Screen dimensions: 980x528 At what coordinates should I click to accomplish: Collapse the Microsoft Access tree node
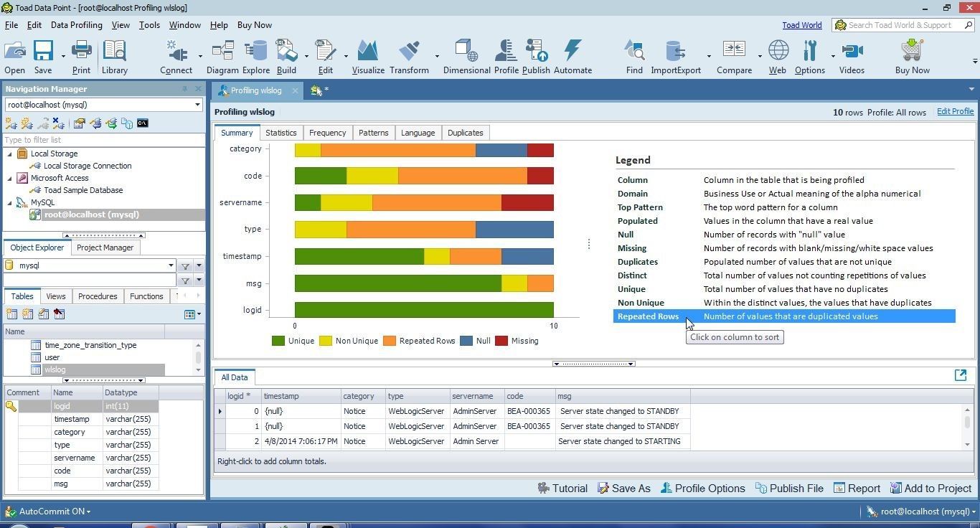10,178
